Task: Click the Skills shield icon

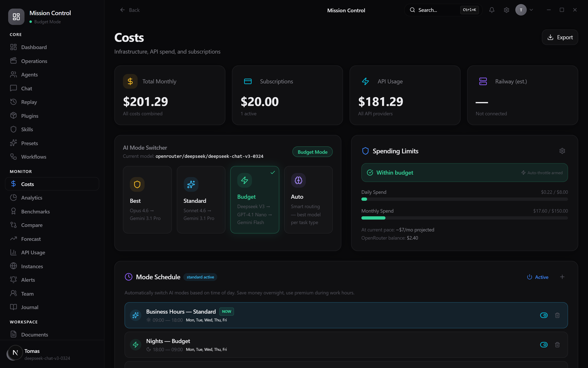Action: point(14,129)
